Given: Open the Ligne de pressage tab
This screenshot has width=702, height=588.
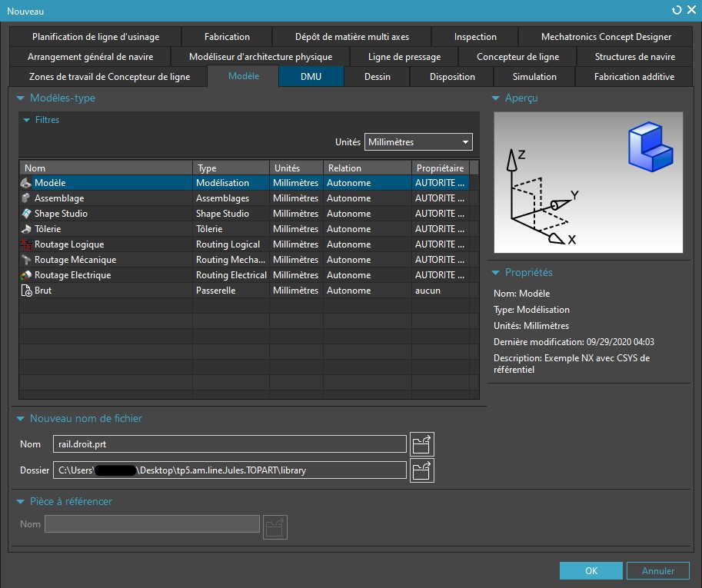Looking at the screenshot, I should pos(404,57).
